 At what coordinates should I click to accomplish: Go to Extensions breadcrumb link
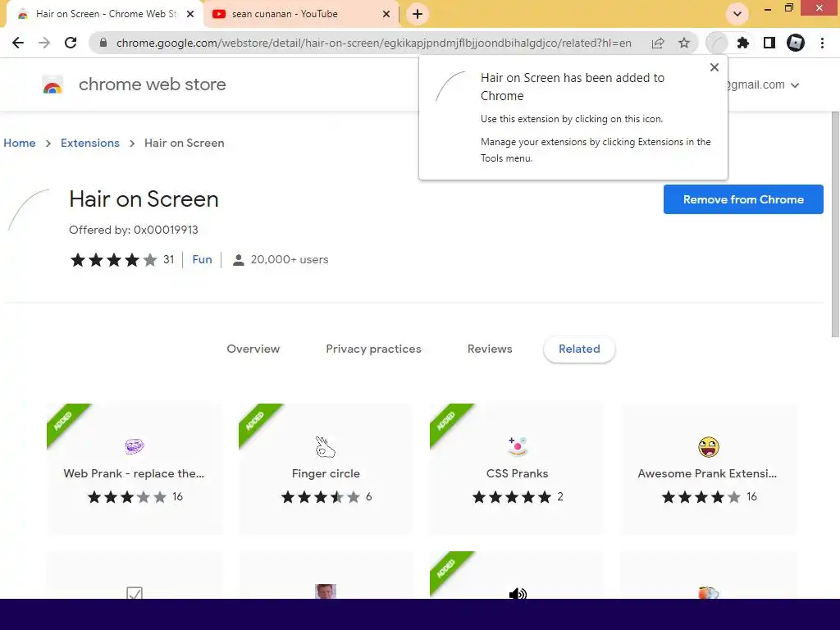(x=90, y=143)
